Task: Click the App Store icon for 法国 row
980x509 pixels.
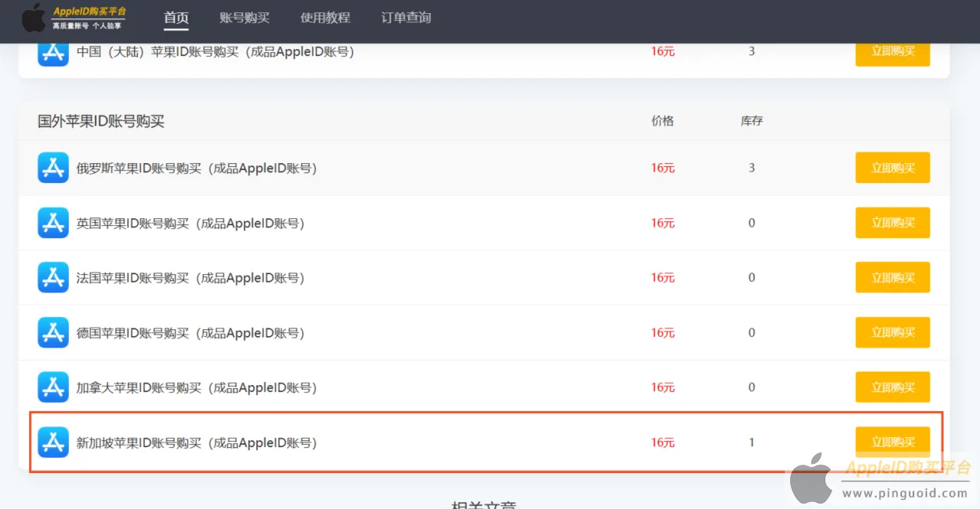Action: tap(53, 278)
